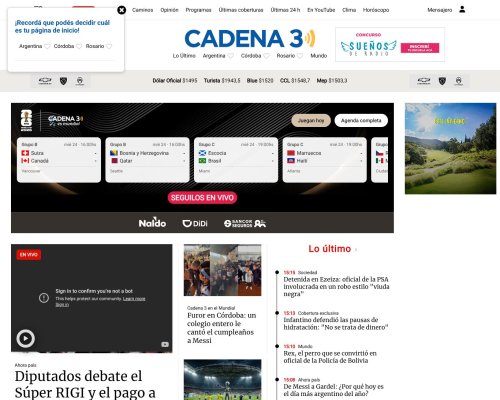Viewport: 500px width, 400px height.
Task: Open the Mensajero link
Action: [440, 10]
